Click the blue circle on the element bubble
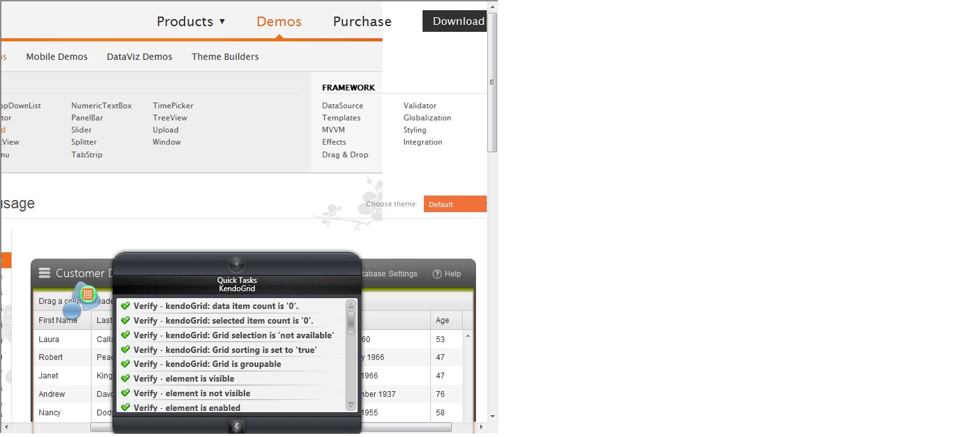980x437 pixels. [72, 310]
